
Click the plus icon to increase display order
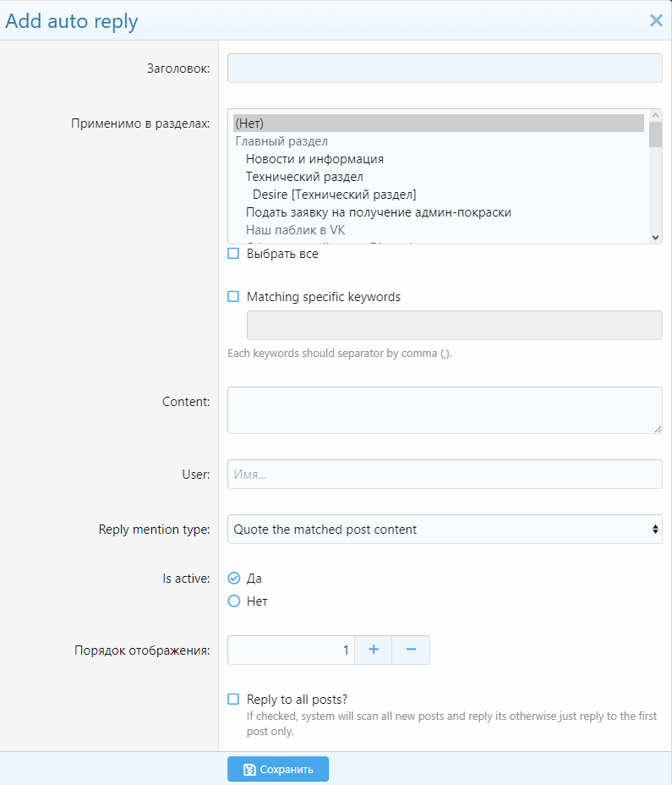point(373,650)
